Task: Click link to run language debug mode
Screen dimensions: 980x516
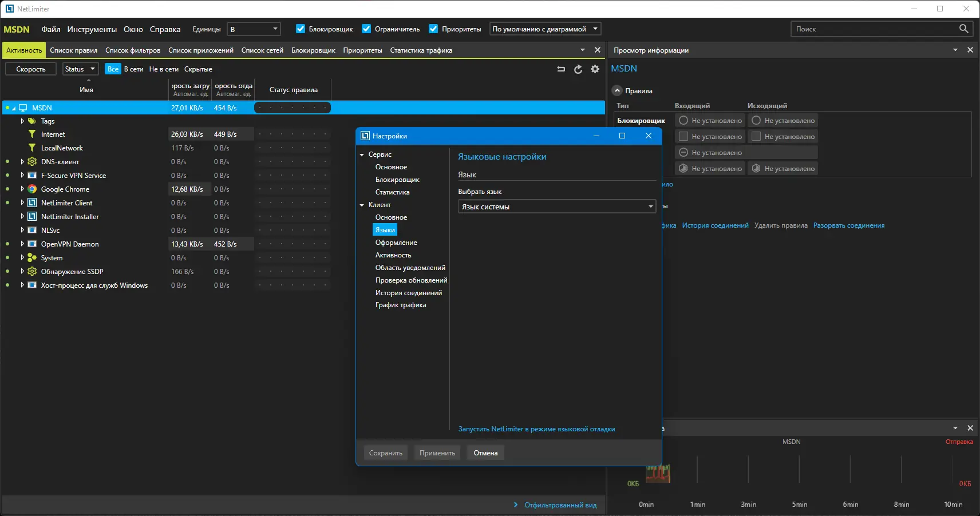Action: click(536, 429)
